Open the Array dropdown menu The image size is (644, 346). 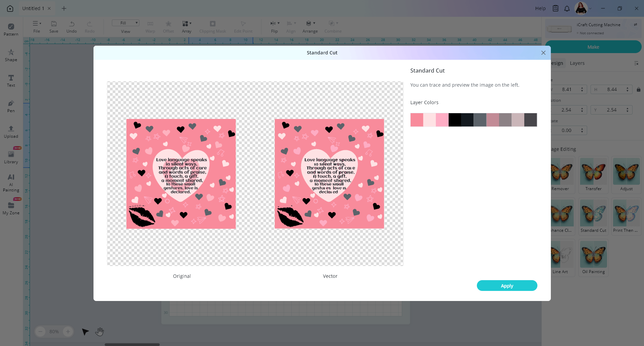(187, 27)
